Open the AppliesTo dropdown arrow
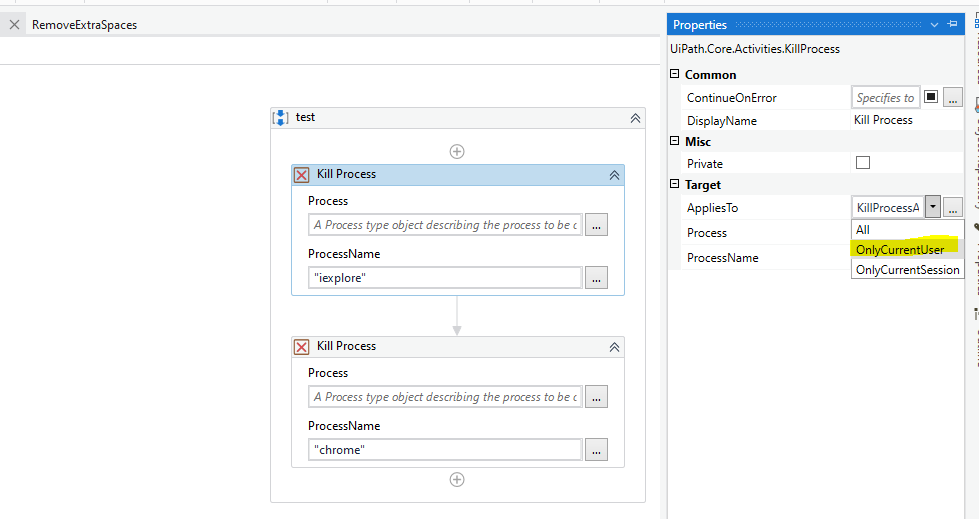Image resolution: width=979 pixels, height=519 pixels. pyautogui.click(x=932, y=207)
